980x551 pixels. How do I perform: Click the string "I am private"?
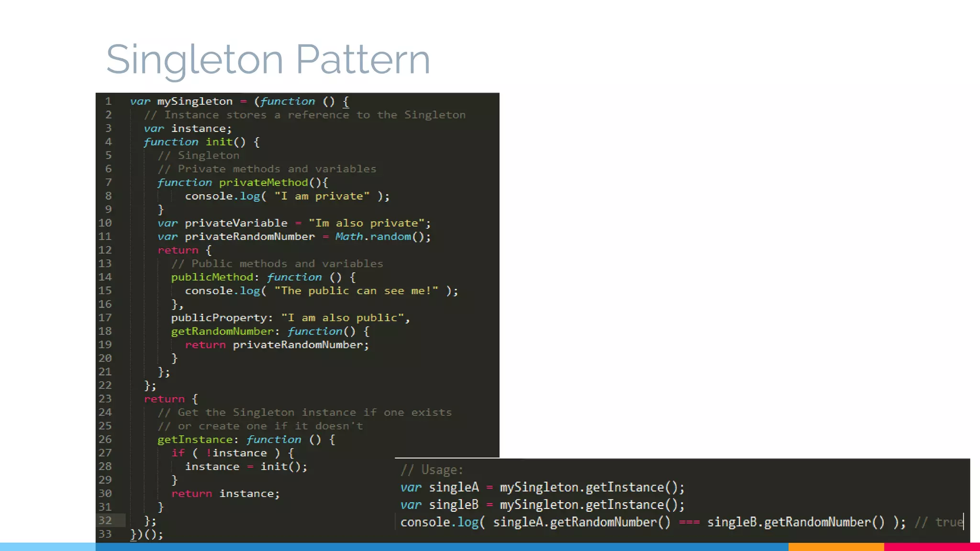coord(322,196)
